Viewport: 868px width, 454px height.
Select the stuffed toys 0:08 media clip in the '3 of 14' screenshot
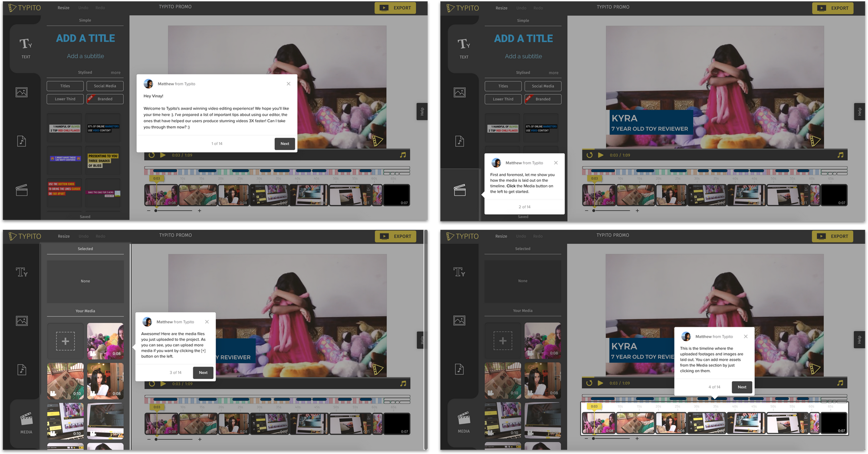105,341
